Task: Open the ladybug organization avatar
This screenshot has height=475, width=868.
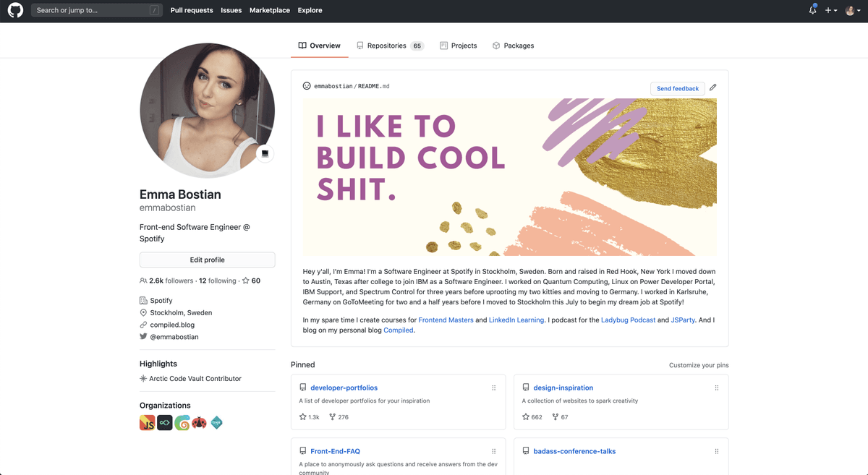Action: point(199,423)
